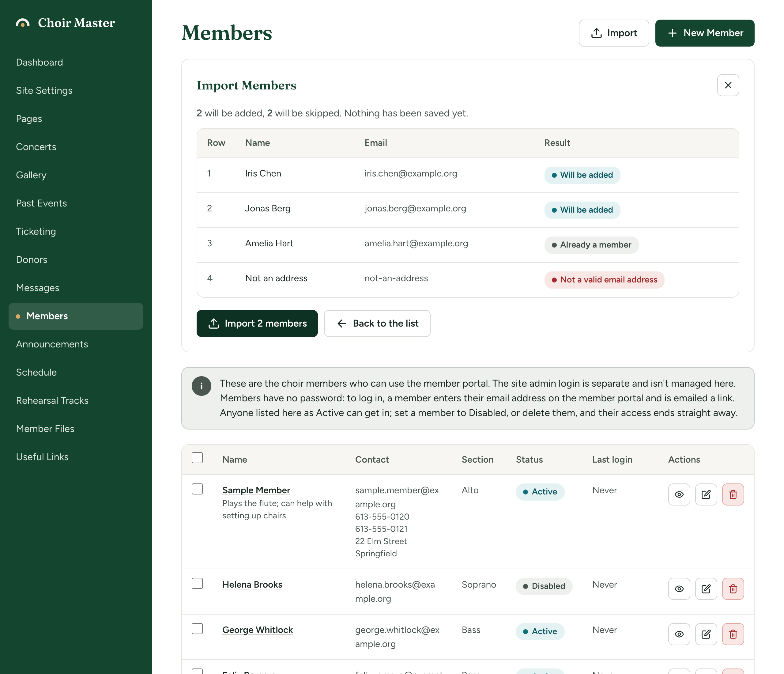Screen dimensions: 784x674
Task: Click iris.chen@example.org email cell
Action: coord(411,174)
